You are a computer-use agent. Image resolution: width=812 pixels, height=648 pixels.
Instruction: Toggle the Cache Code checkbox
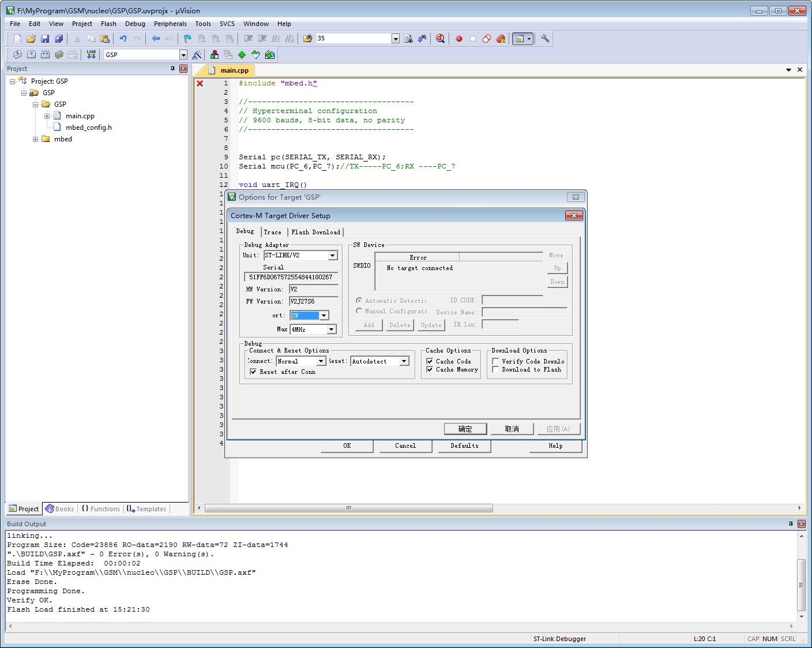[x=430, y=361]
